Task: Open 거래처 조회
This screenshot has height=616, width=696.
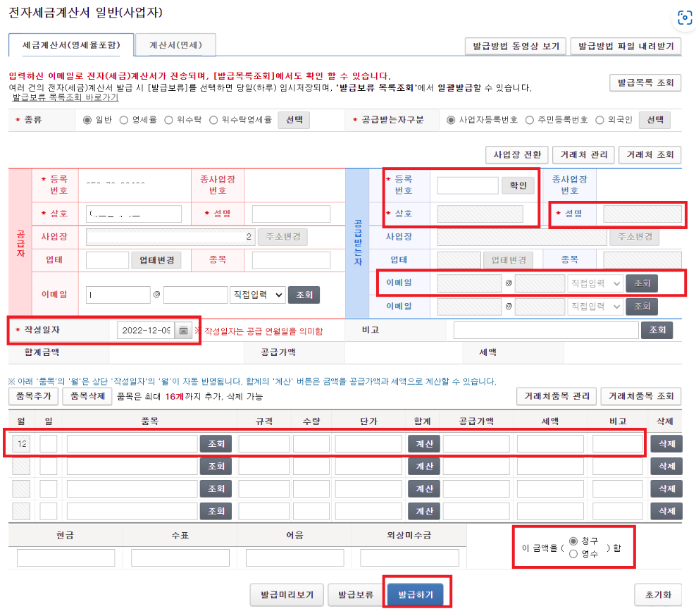Action: tap(650, 154)
